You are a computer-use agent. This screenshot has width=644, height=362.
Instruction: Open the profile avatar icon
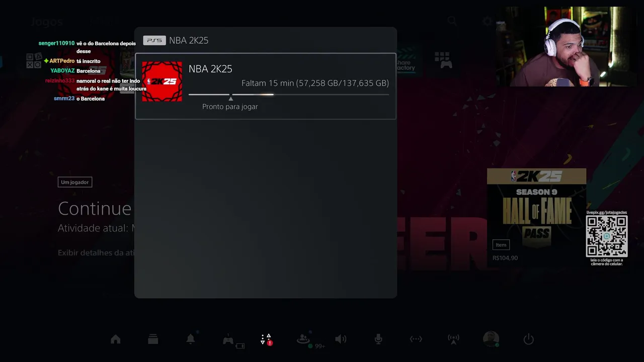coord(491,339)
